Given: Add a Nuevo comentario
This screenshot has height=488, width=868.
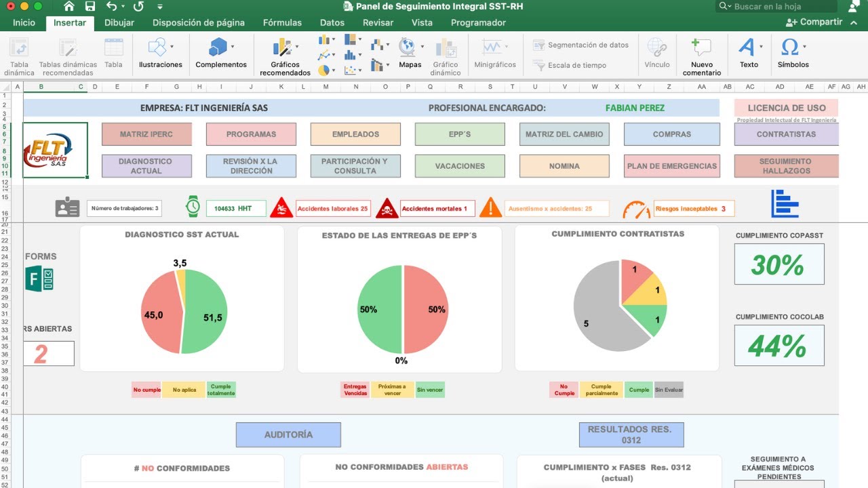Looking at the screenshot, I should coord(702,56).
